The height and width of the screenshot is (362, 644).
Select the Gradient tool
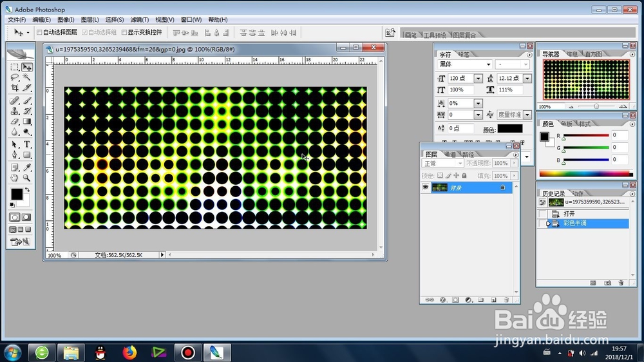click(27, 122)
